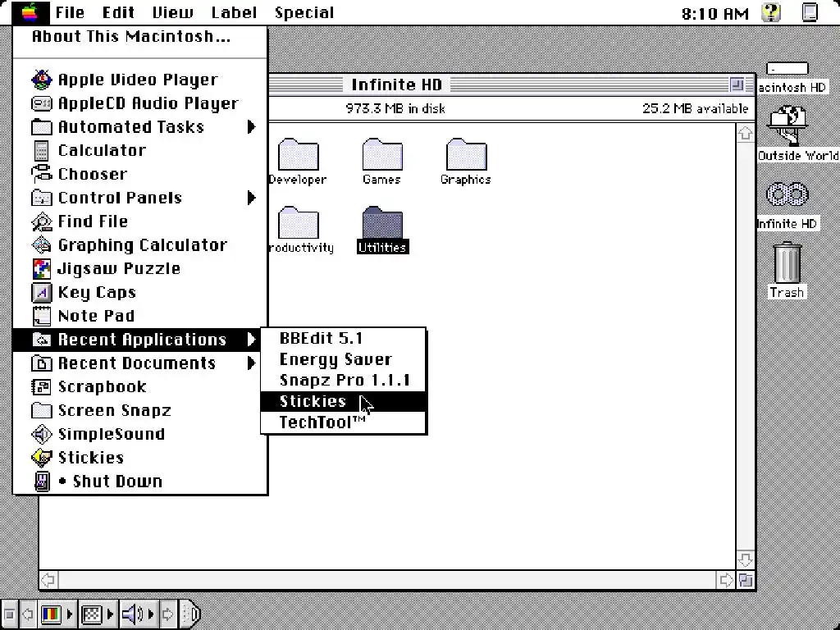The image size is (840, 630).
Task: Open the Label menu
Action: coord(234,12)
